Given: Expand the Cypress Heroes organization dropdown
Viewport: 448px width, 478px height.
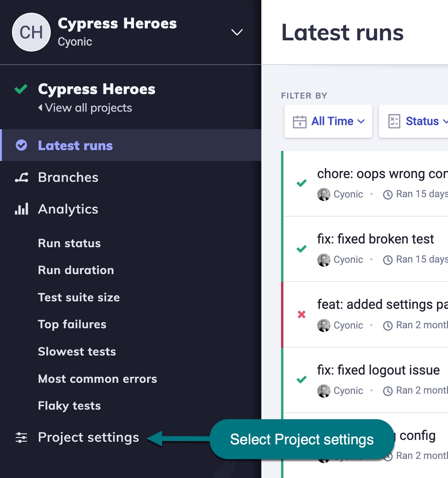Looking at the screenshot, I should click(x=237, y=32).
